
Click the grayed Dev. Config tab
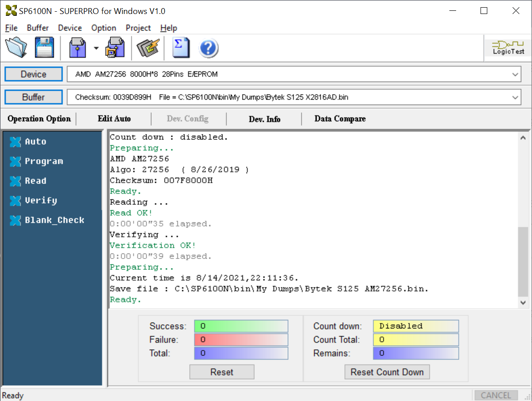coord(187,119)
